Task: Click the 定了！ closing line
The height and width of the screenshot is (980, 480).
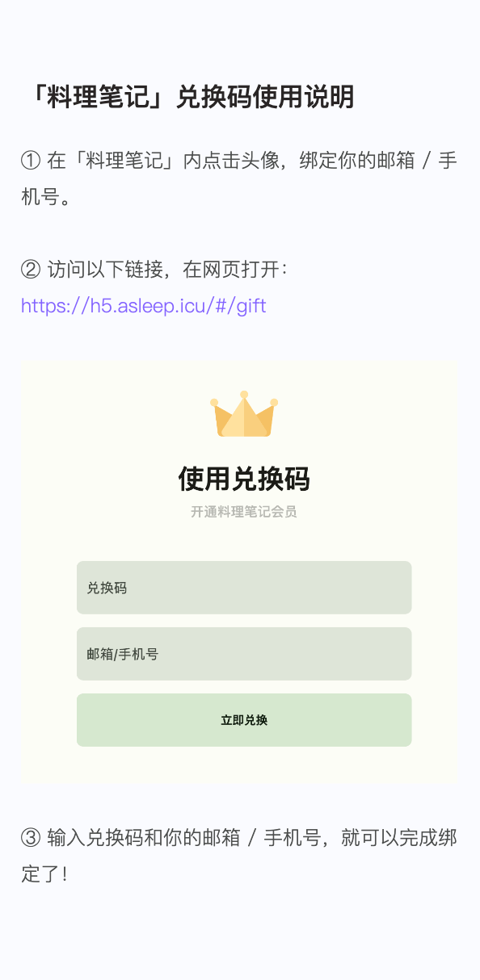Action: point(44,873)
